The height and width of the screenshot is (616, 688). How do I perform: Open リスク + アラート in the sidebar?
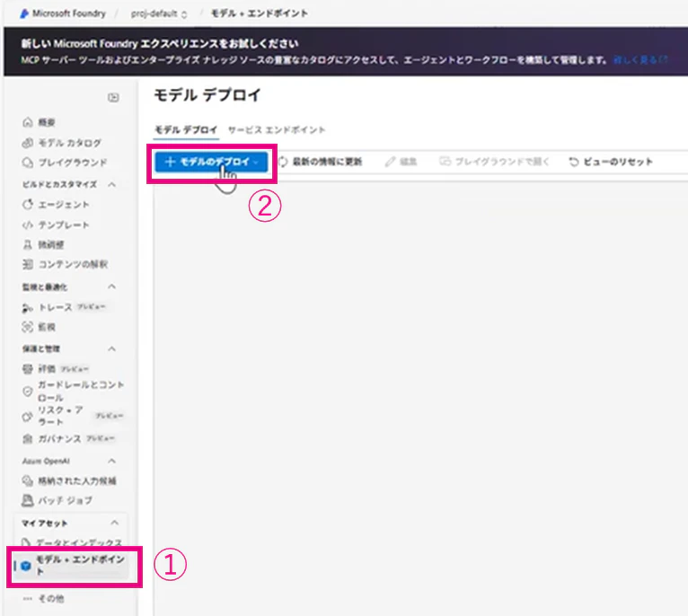tap(73, 416)
